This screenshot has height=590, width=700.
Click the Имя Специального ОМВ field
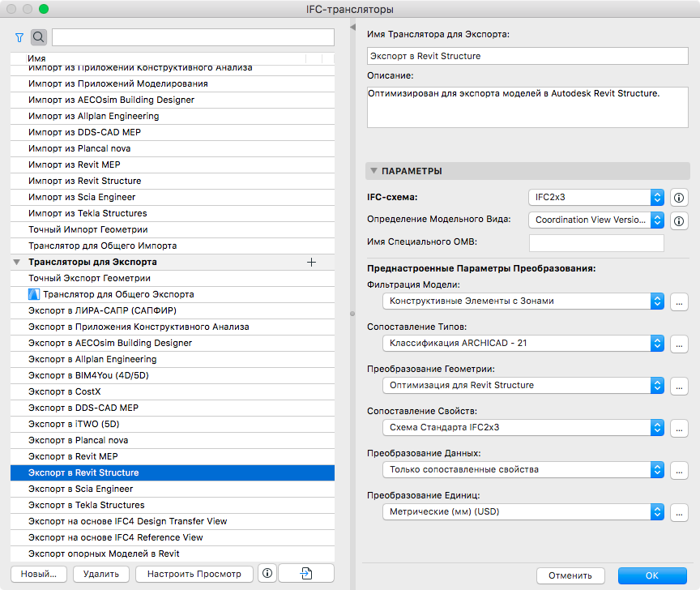coord(596,243)
